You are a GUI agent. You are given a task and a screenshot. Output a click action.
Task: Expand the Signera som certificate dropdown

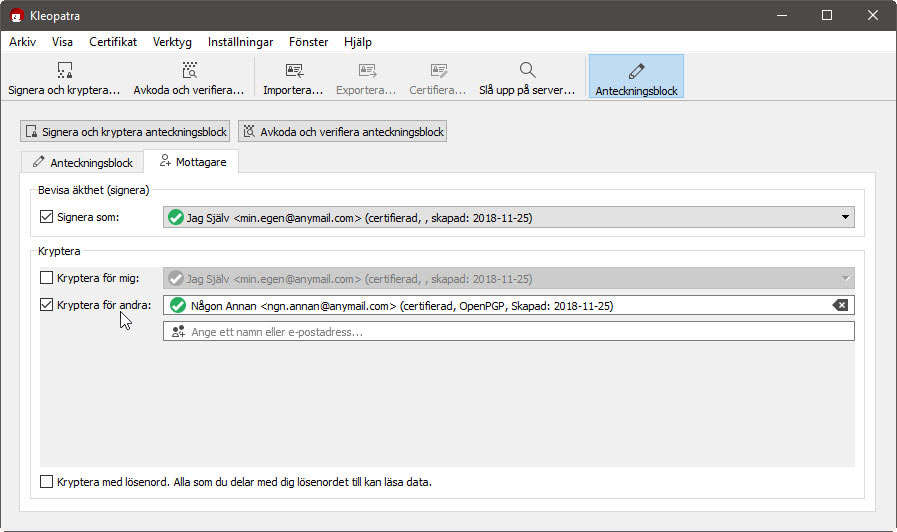[845, 217]
